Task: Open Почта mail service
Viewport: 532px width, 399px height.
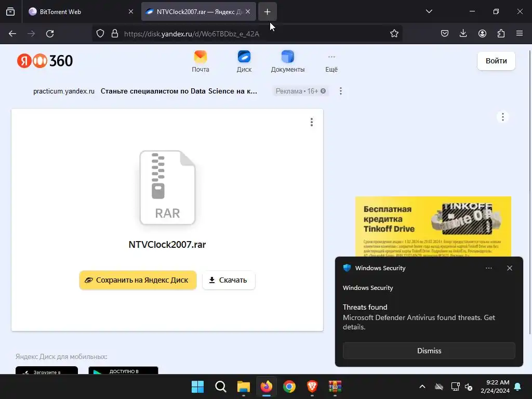Action: (201, 61)
